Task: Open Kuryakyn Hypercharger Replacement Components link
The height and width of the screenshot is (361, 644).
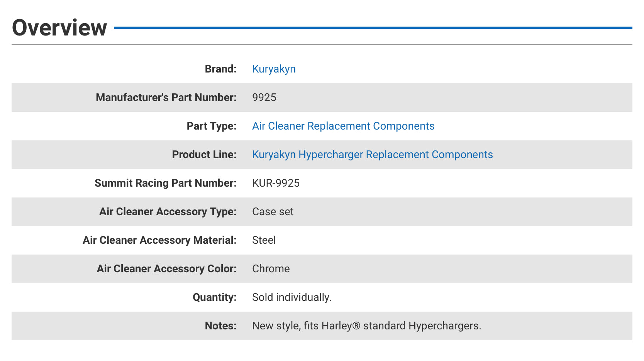Action: (x=372, y=155)
